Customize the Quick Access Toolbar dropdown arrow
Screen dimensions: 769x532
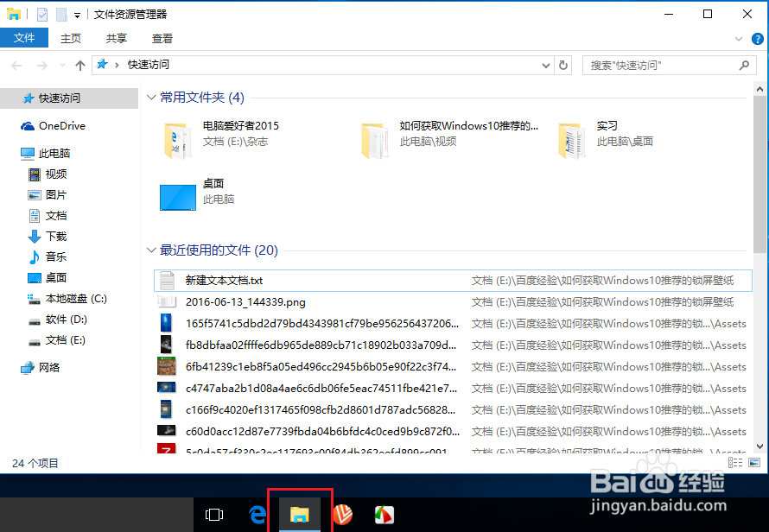click(x=76, y=14)
